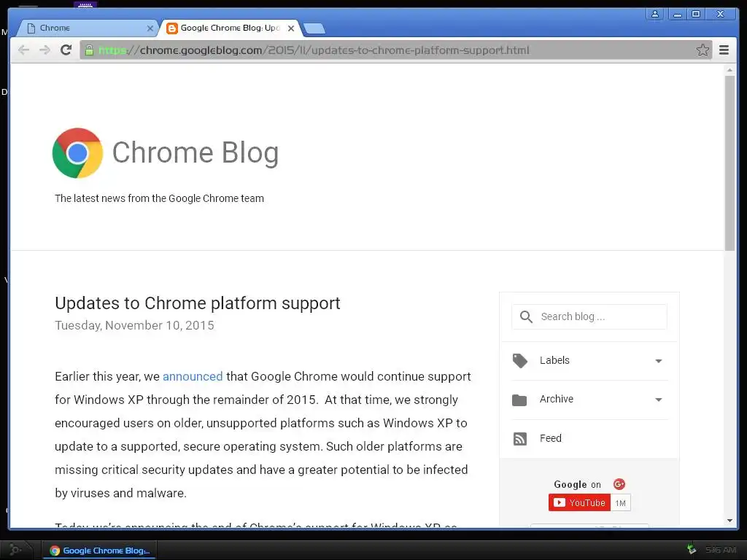Click the Google Chrome Blog taskbar button
Screen dimensions: 747x560
tap(100, 551)
